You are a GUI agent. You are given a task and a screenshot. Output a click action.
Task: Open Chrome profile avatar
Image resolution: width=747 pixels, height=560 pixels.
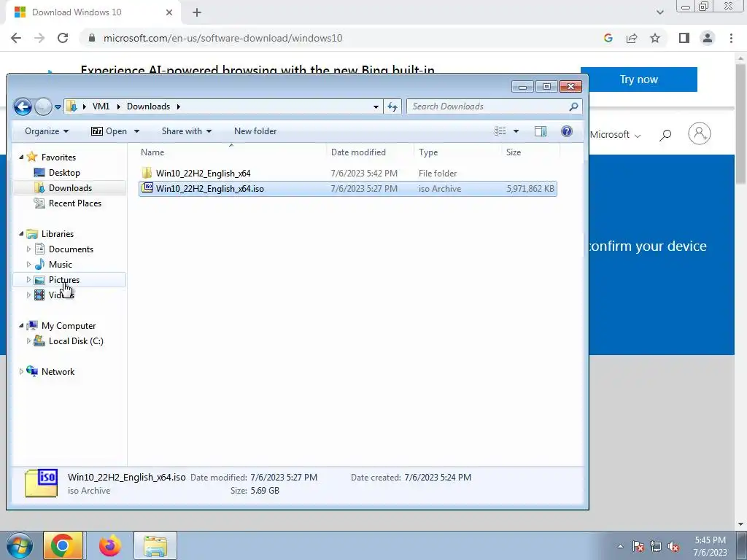pos(708,38)
